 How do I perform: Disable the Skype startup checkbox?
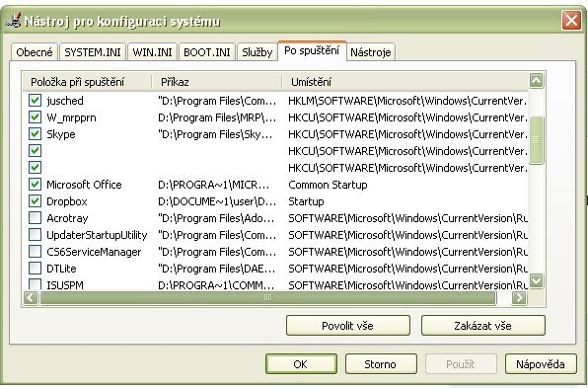(x=35, y=134)
